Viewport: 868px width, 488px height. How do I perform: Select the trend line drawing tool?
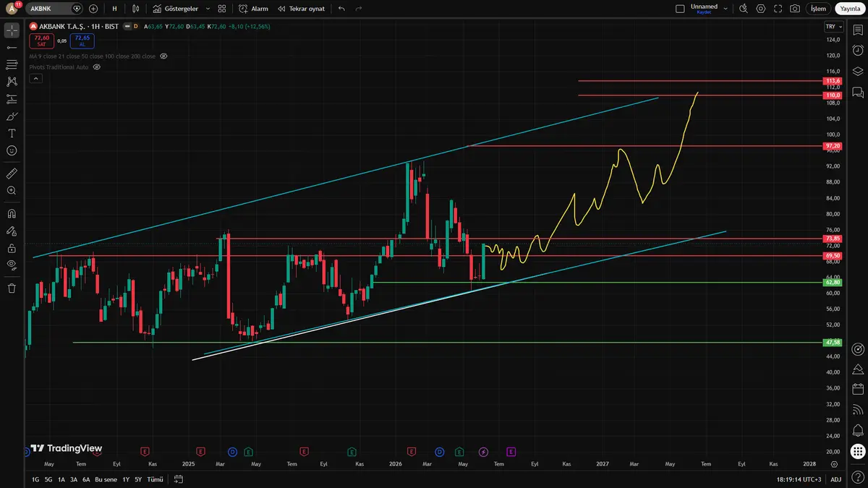click(11, 47)
